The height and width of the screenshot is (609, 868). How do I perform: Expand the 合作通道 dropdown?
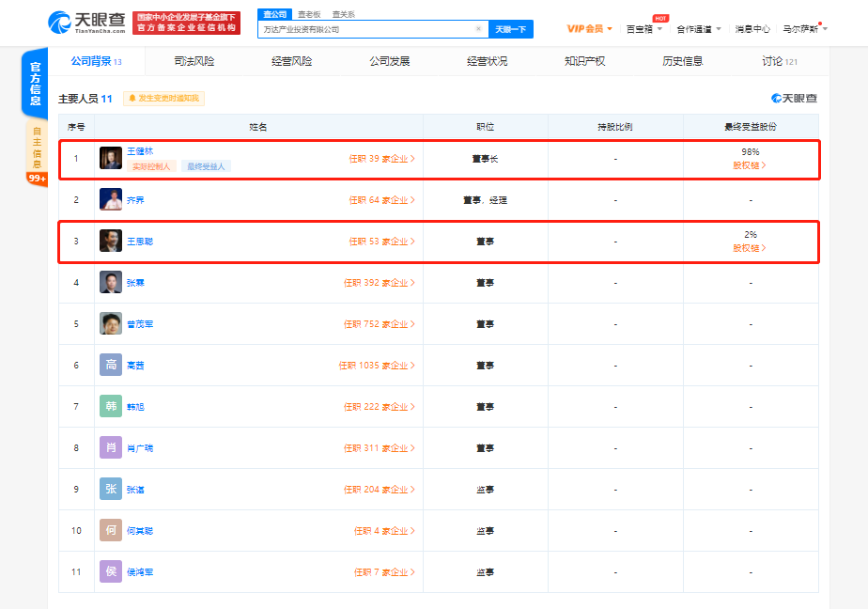(699, 29)
